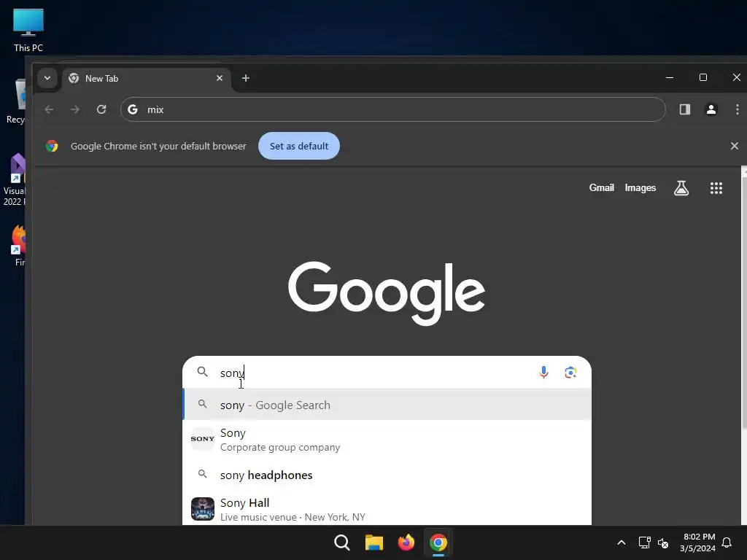Close the New Tab tab
The height and width of the screenshot is (560, 747).
coord(219,78)
